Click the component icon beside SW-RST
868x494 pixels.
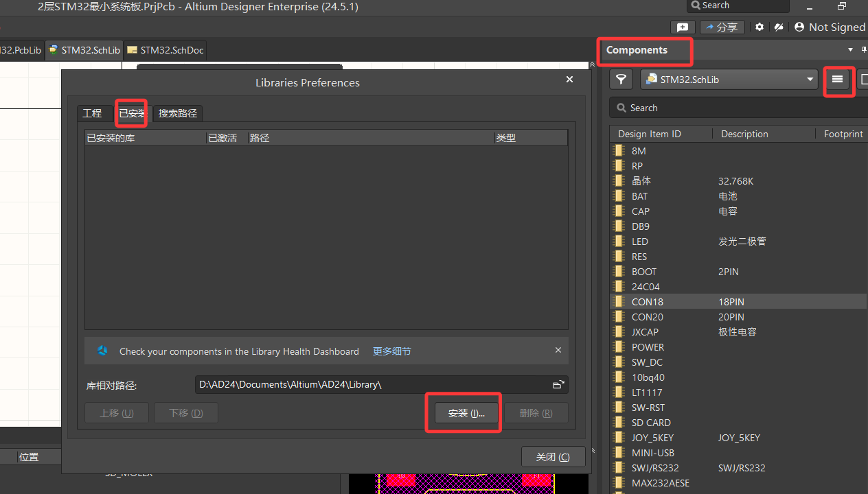(619, 407)
